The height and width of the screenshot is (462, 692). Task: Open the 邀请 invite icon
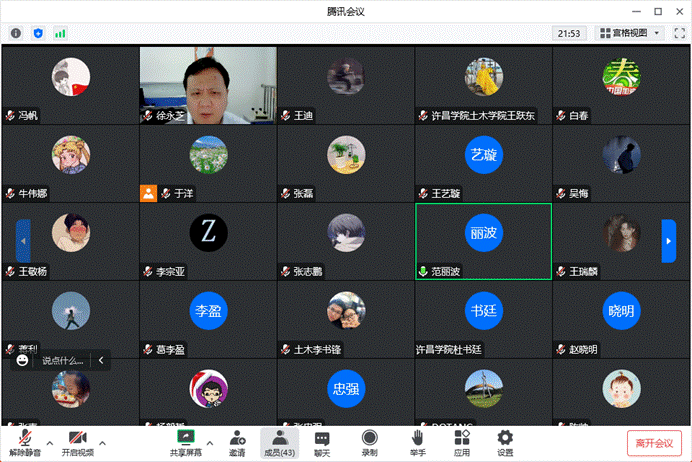pos(237,442)
